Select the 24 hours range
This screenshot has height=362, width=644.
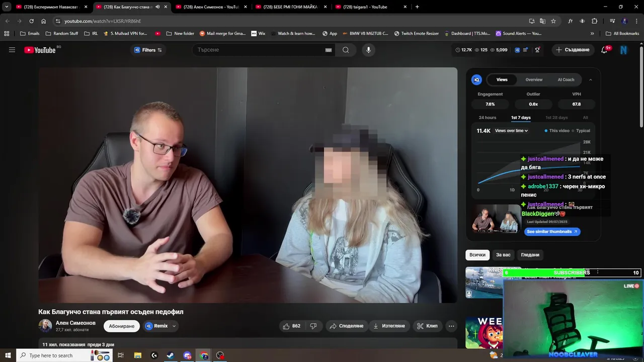pyautogui.click(x=488, y=118)
